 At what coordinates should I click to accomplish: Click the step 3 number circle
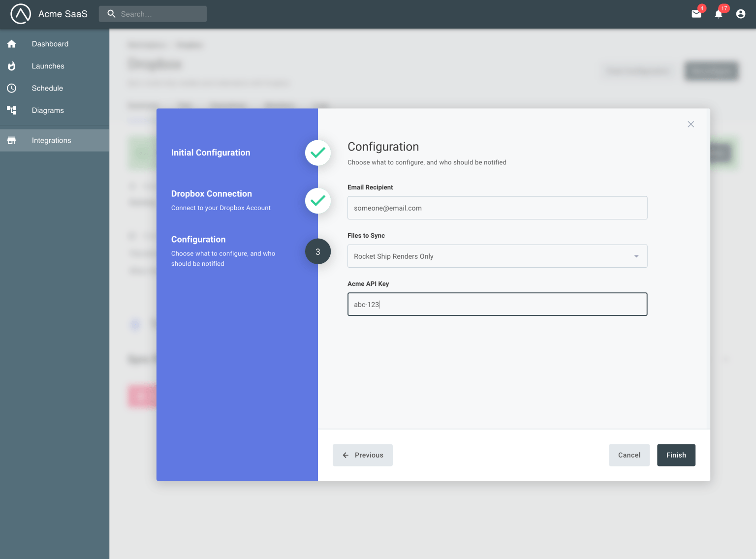click(318, 251)
